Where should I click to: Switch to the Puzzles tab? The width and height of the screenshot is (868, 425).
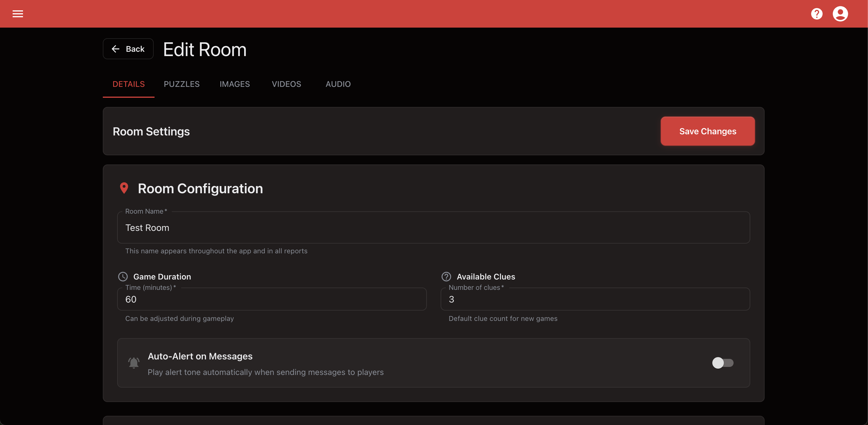tap(182, 84)
